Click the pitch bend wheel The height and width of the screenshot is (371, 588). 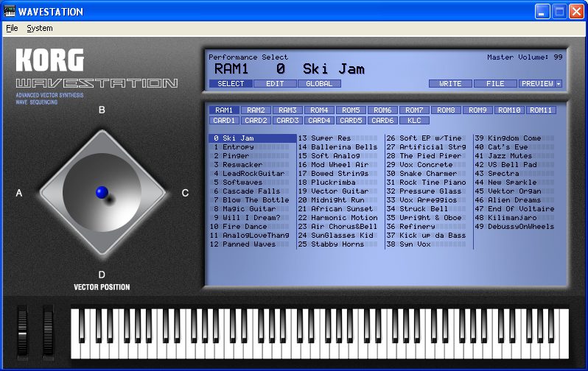23,331
